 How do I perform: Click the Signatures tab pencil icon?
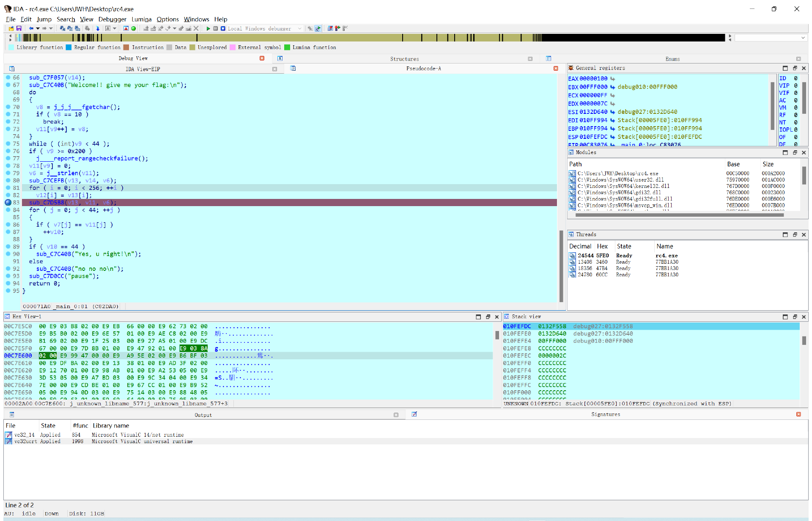414,414
